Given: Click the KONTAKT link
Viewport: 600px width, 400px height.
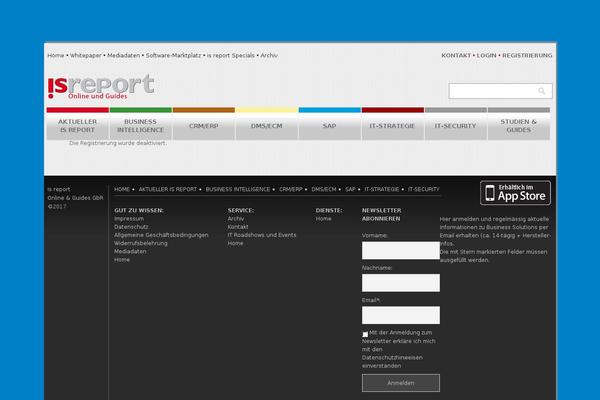Looking at the screenshot, I should (456, 56).
